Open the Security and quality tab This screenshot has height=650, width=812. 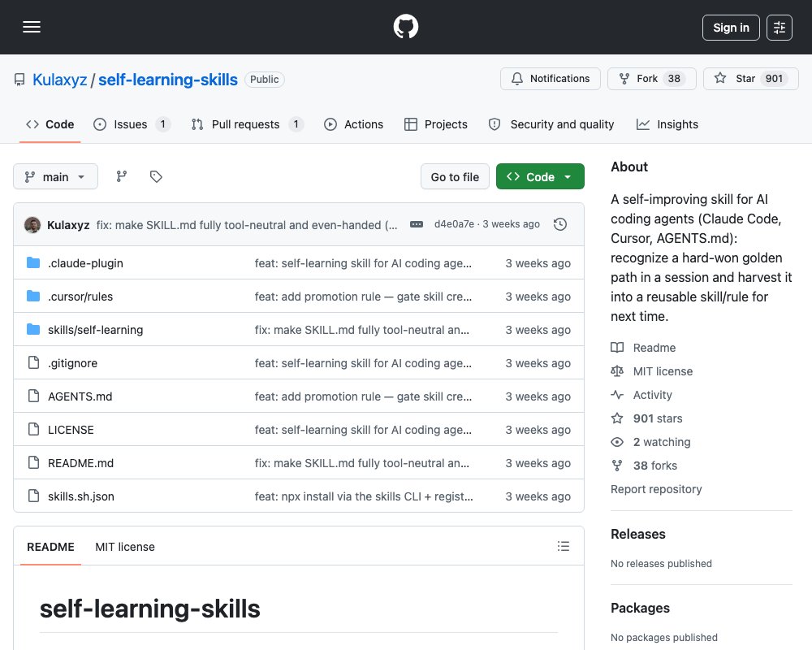point(551,124)
